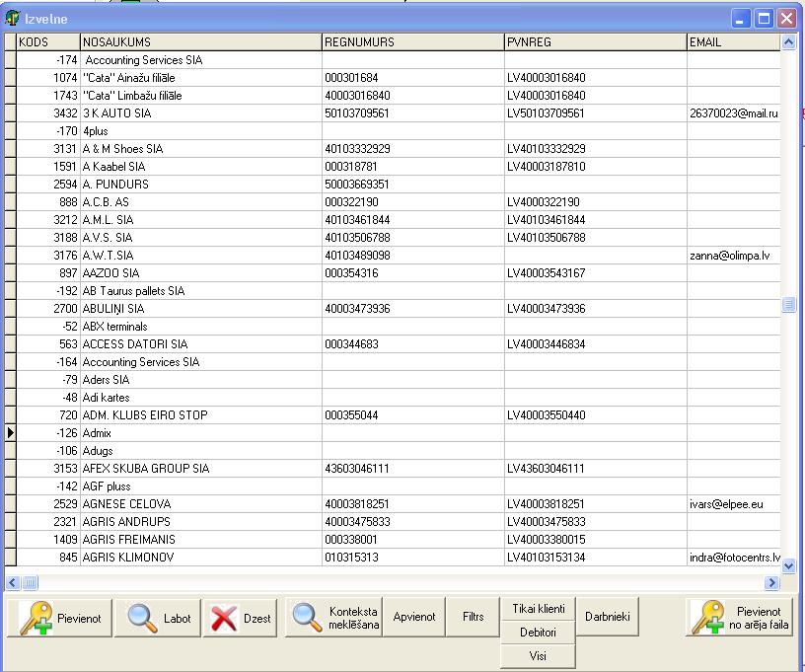805x672 pixels.
Task: Click the REGNUMURS column header
Action: coord(412,42)
